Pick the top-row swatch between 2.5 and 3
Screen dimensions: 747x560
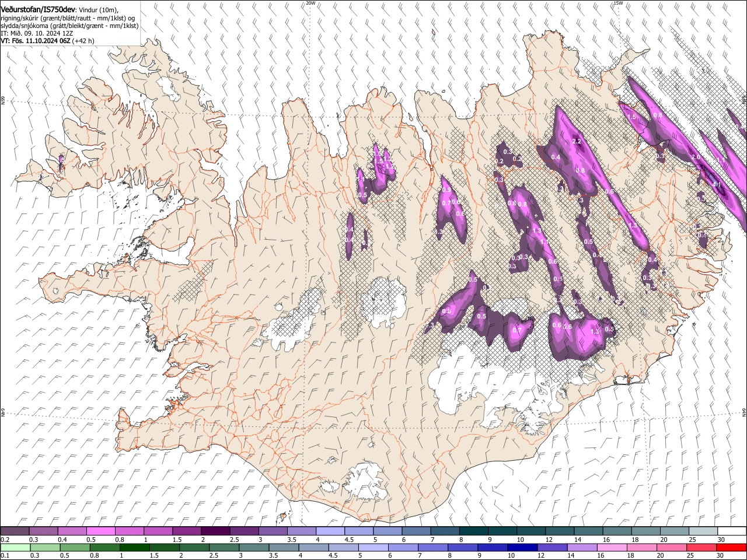click(x=244, y=531)
